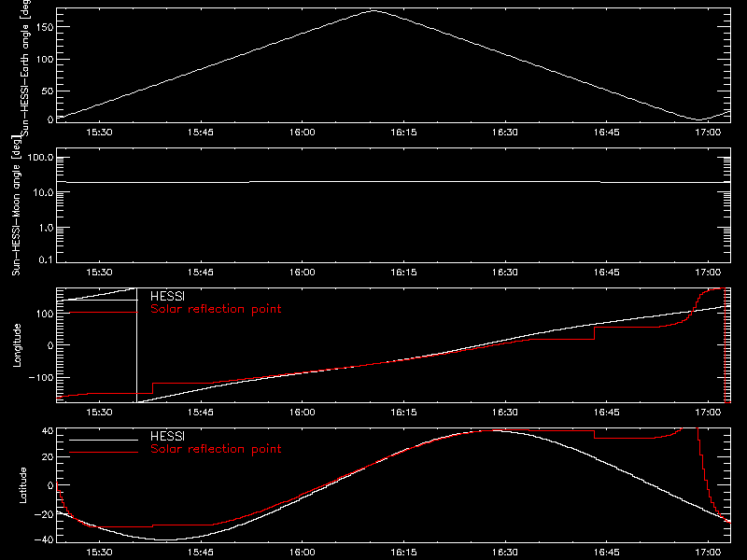747x560 pixels.
Task: Select Solar reflection point label in Longitude plot
Action: click(216, 309)
